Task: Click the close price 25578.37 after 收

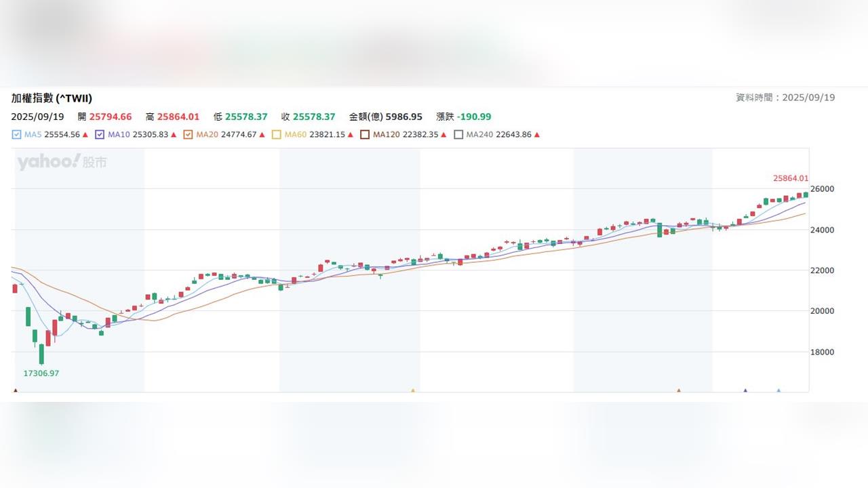Action: [x=314, y=117]
